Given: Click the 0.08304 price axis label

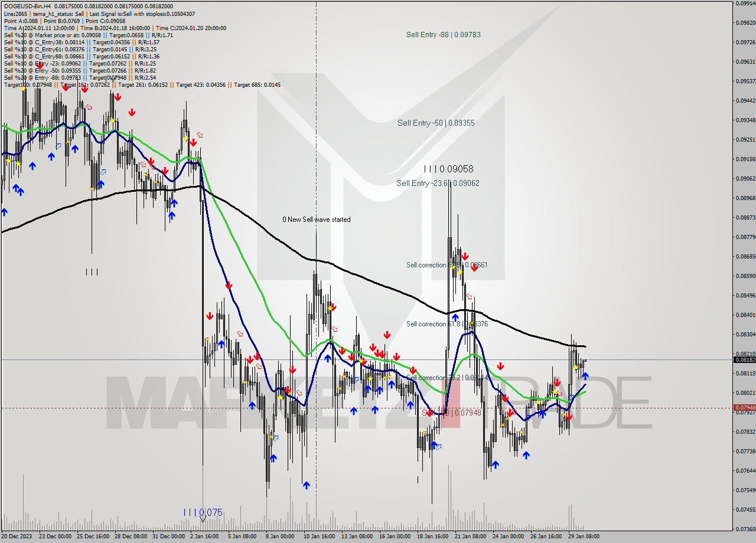Looking at the screenshot, I should [746, 334].
